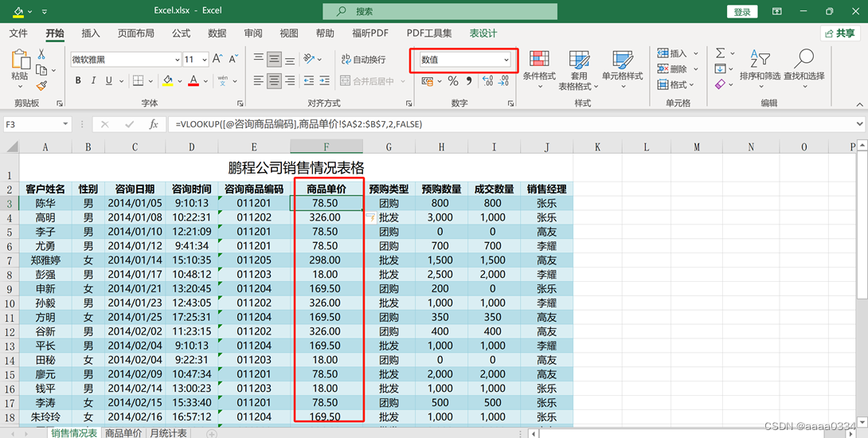868x438 pixels.
Task: Click the AutoSum sigma icon
Action: [x=720, y=53]
